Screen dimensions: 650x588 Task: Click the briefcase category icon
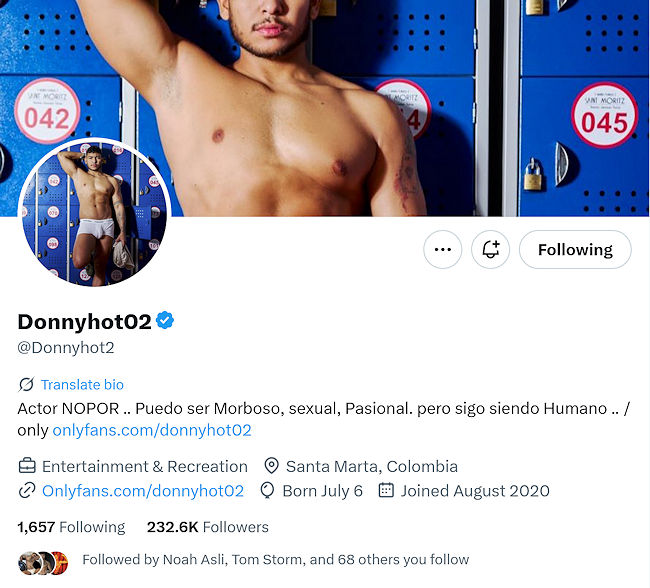(27, 466)
